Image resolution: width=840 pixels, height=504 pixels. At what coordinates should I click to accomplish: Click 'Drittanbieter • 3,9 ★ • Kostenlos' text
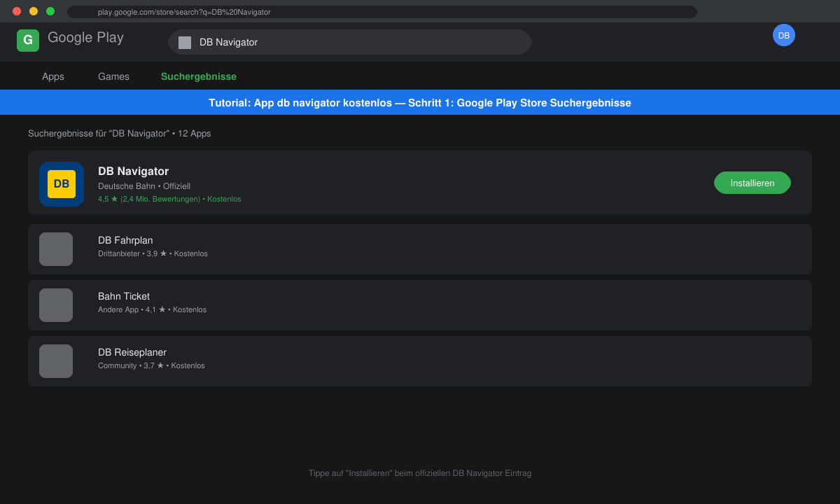pos(153,253)
